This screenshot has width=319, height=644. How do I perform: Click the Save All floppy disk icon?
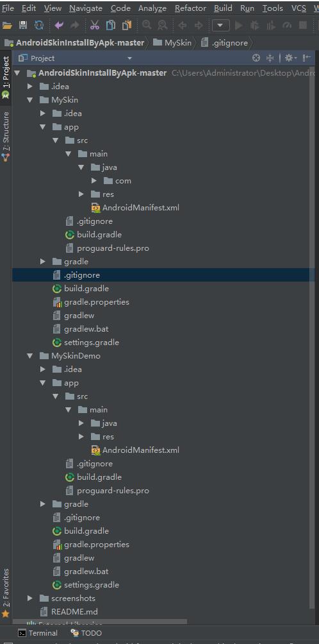click(23, 26)
